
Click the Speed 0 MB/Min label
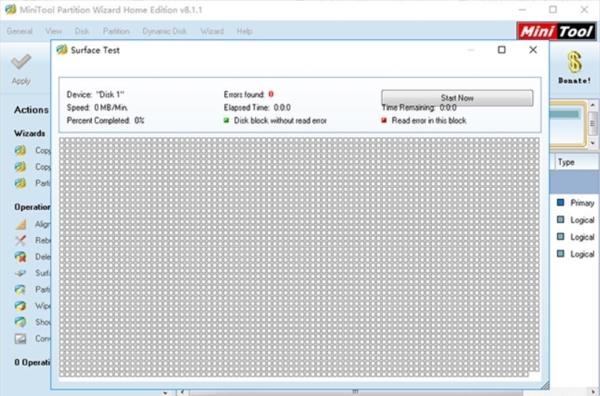point(97,108)
